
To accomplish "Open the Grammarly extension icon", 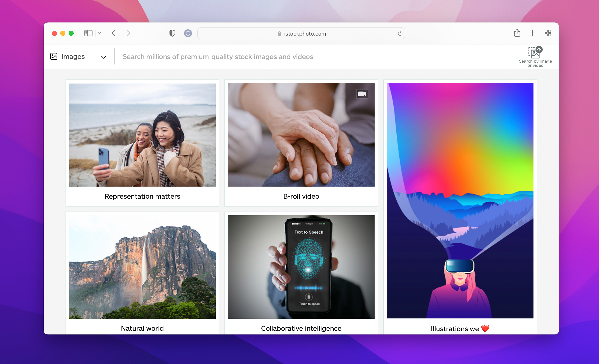I will (188, 33).
